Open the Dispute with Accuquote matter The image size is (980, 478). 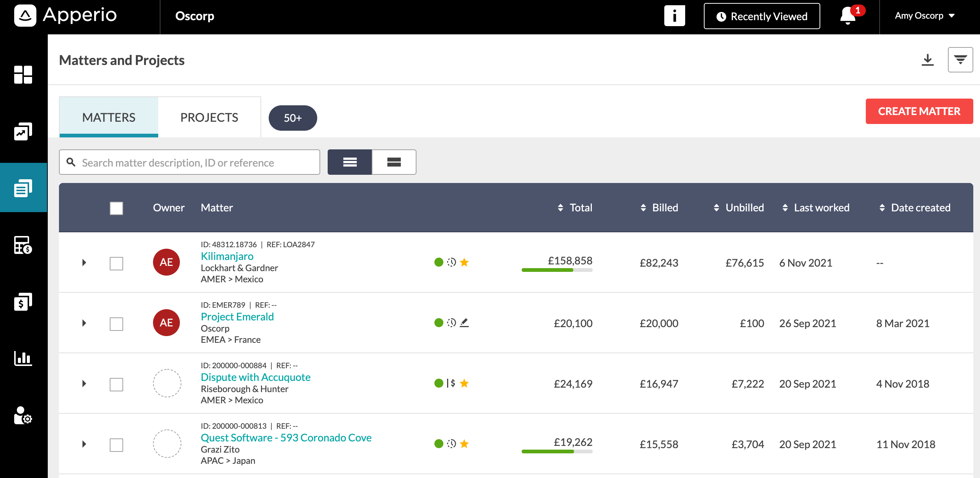click(x=256, y=377)
